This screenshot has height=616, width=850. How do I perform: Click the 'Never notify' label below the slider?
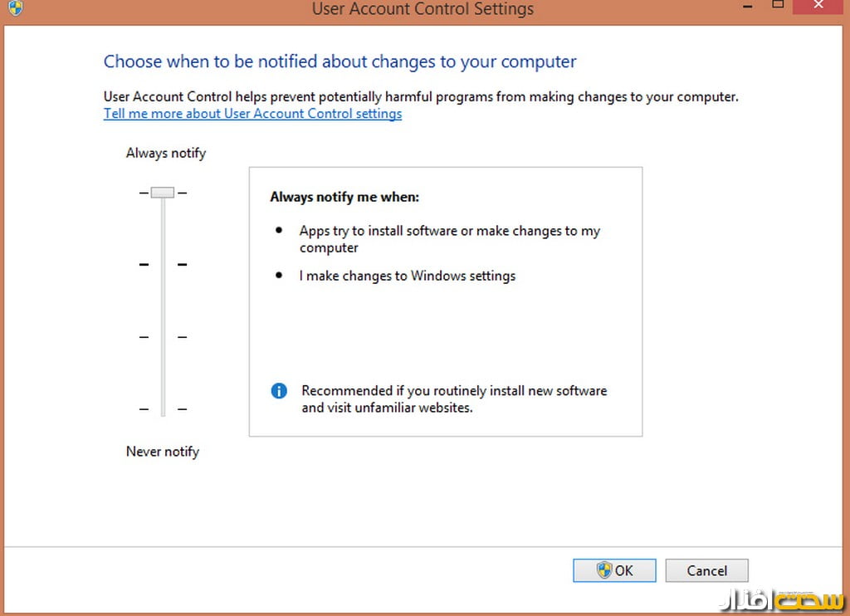[x=163, y=452]
